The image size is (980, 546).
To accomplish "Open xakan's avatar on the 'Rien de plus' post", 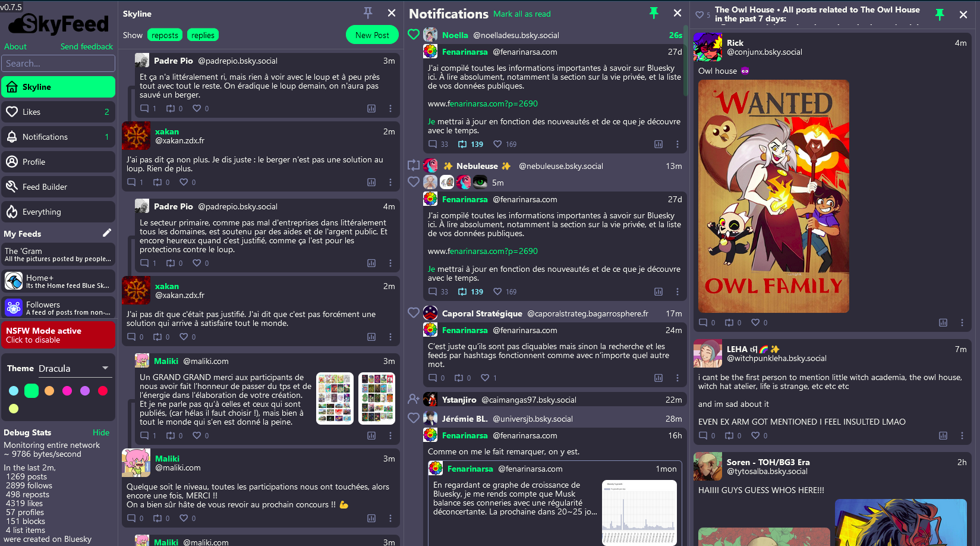I will point(136,136).
